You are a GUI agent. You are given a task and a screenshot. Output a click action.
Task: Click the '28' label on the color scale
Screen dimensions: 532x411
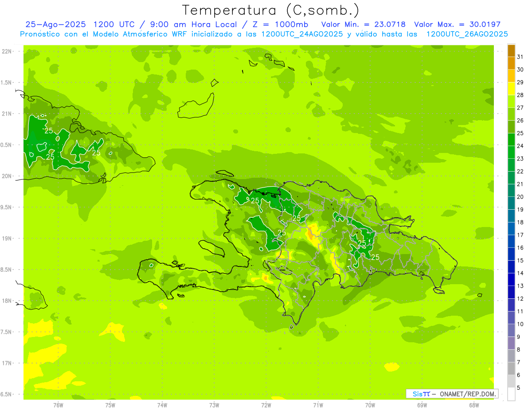tap(520, 95)
